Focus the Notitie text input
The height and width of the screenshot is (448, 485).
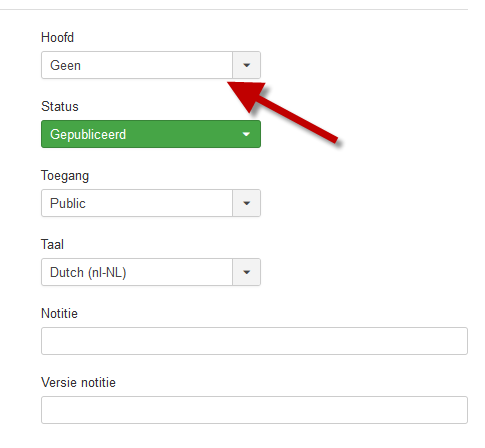tap(254, 341)
